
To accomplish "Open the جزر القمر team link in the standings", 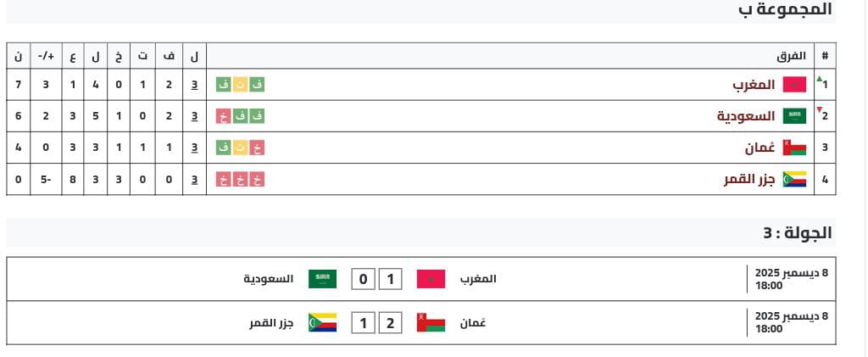I will click(x=750, y=179).
